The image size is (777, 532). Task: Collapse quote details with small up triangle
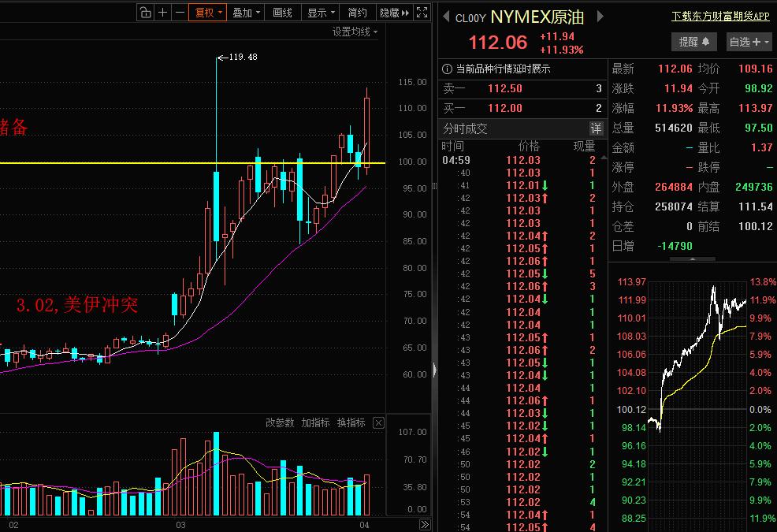pos(692,259)
